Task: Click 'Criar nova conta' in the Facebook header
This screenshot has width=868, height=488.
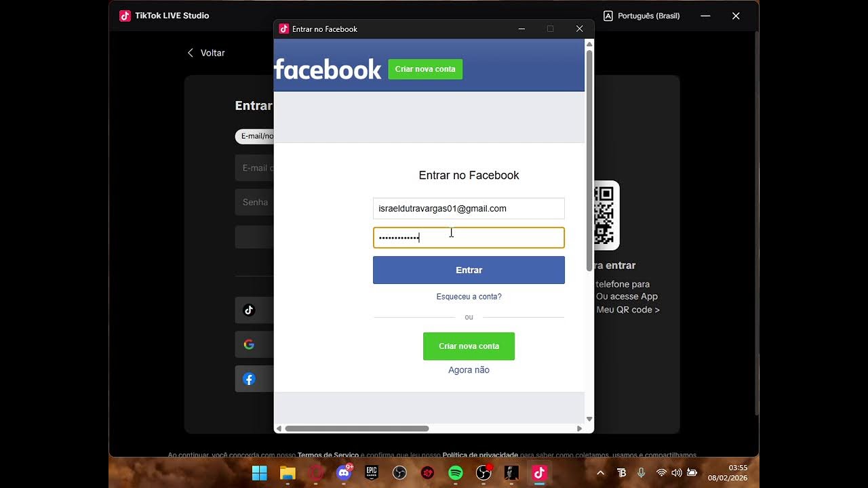Action: (x=425, y=69)
